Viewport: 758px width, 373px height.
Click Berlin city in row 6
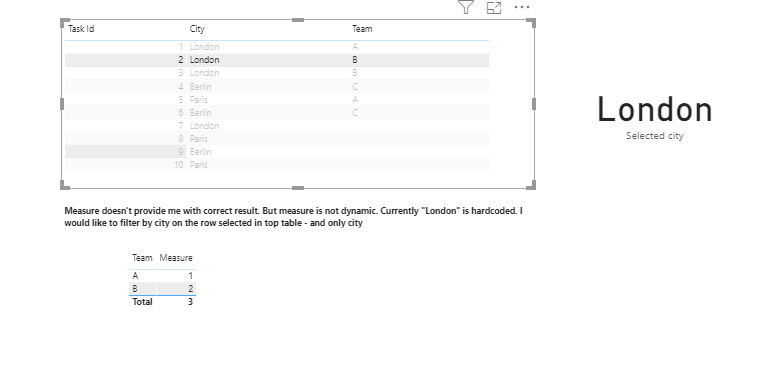pos(201,113)
